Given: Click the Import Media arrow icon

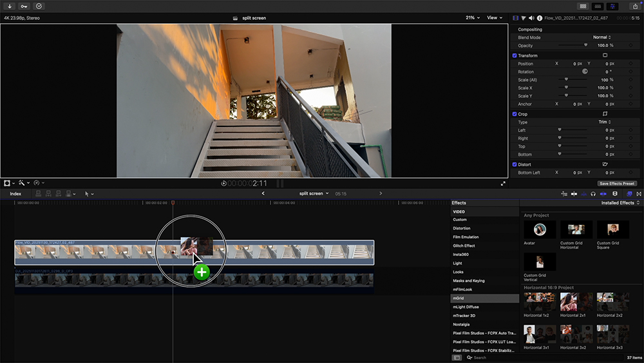Looking at the screenshot, I should [x=10, y=6].
